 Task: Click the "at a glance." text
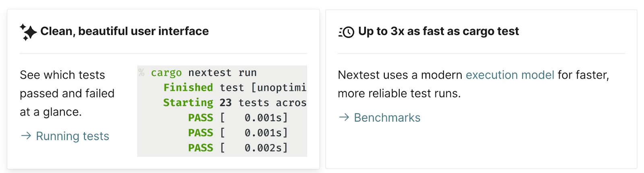[51, 112]
